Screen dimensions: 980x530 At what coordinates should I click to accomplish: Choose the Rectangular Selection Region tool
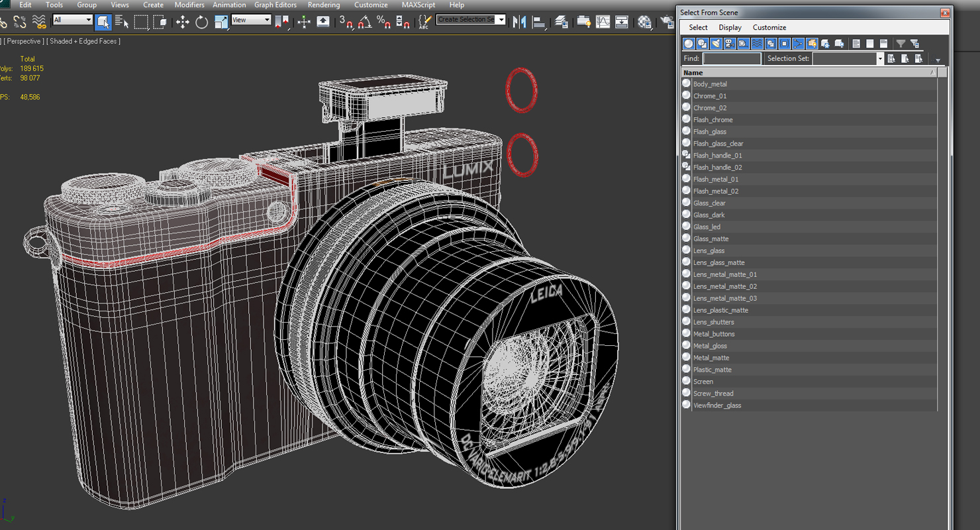point(141,22)
